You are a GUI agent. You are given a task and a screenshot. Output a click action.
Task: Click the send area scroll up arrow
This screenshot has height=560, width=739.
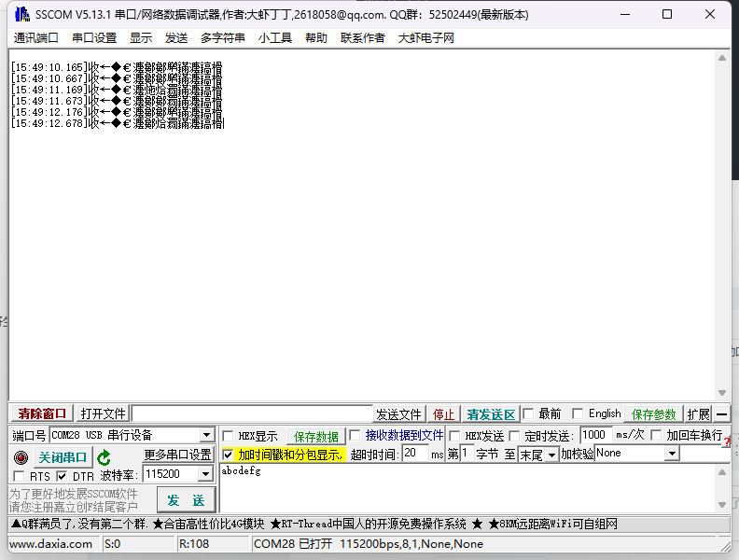[x=721, y=472]
